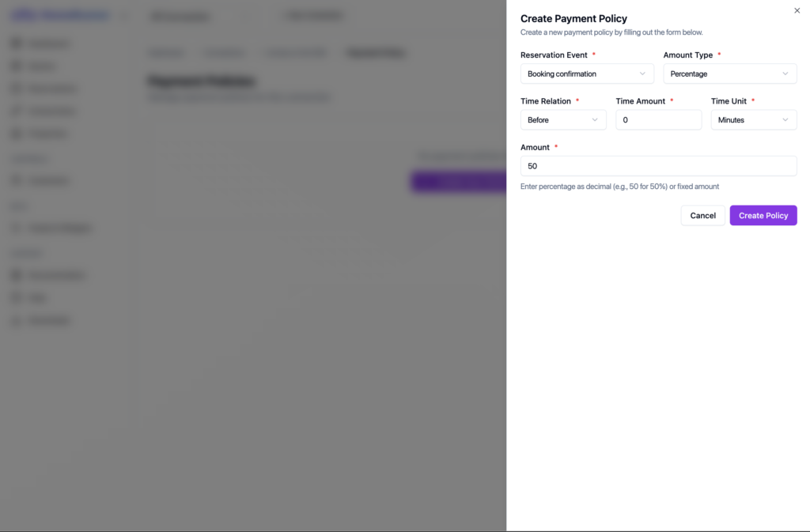Viewport: 810px width, 532px height.
Task: Click the Amount Type field label
Action: (x=687, y=55)
